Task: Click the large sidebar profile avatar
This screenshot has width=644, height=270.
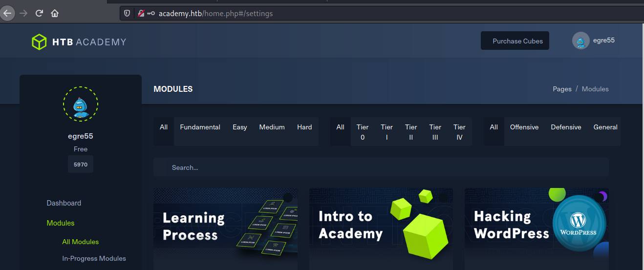Action: pos(81,104)
